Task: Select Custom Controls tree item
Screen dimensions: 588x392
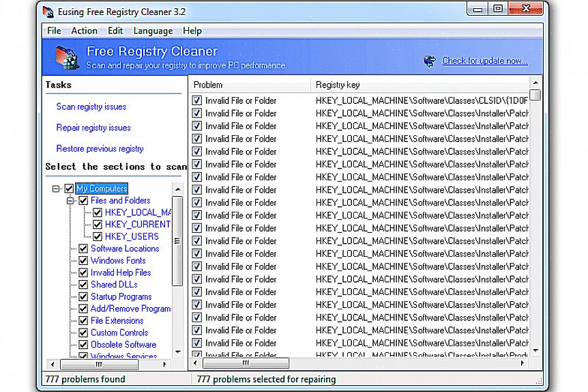Action: [x=119, y=333]
